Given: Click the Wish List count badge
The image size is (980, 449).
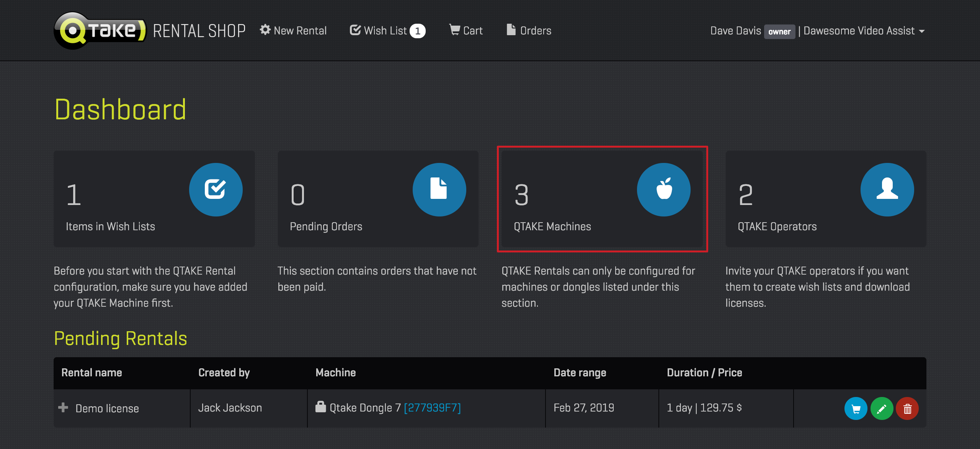Looking at the screenshot, I should coord(418,31).
